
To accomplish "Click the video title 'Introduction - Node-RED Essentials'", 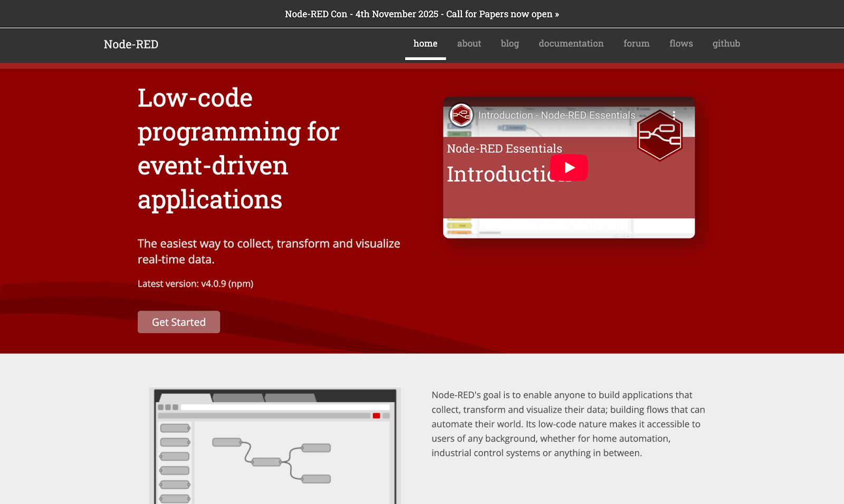I will [557, 115].
